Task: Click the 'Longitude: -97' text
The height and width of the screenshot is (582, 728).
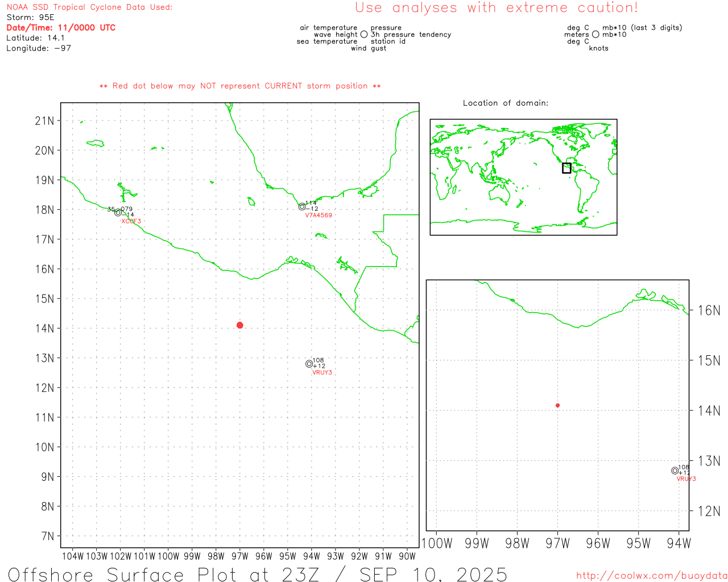Action: 39,48
